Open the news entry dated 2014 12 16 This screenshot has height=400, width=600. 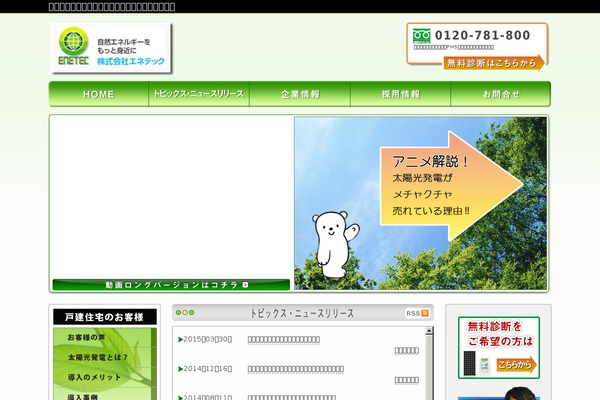pyautogui.click(x=295, y=369)
